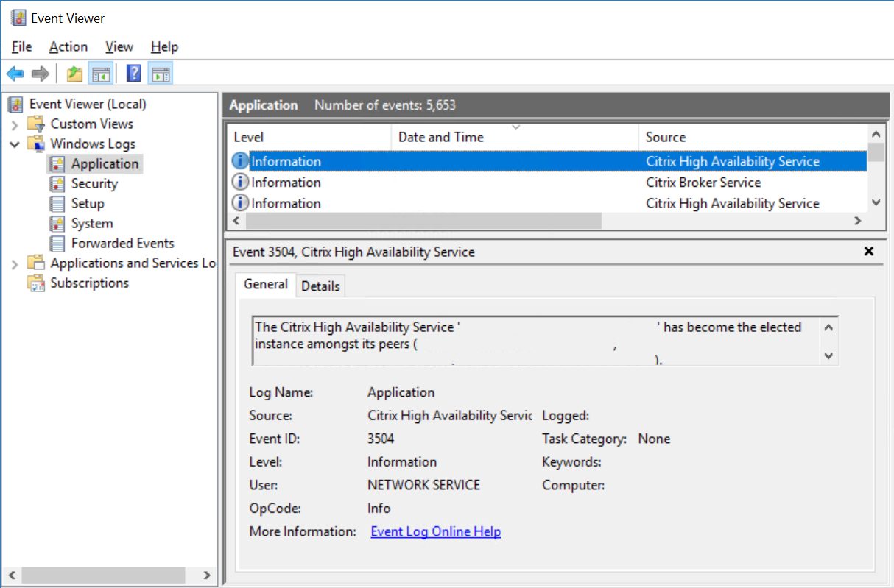Expand Applications and Services Logs node
The height and width of the screenshot is (588, 894).
tap(15, 263)
